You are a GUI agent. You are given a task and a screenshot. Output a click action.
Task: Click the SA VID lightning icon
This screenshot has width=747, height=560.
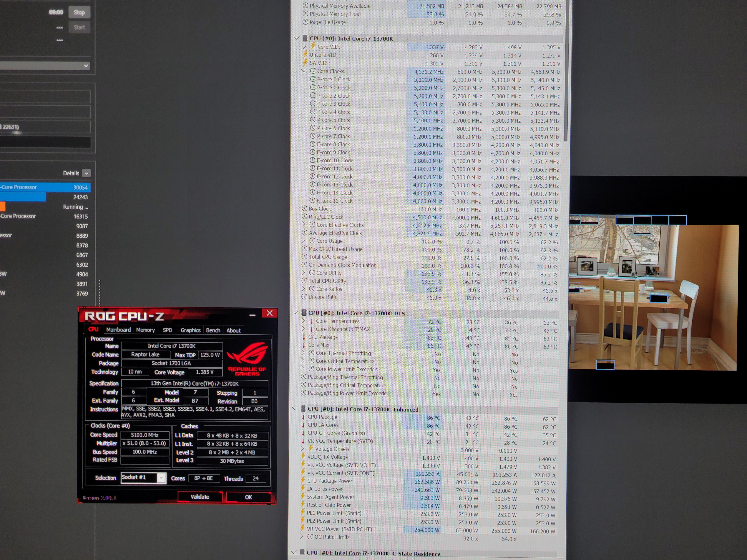click(305, 62)
